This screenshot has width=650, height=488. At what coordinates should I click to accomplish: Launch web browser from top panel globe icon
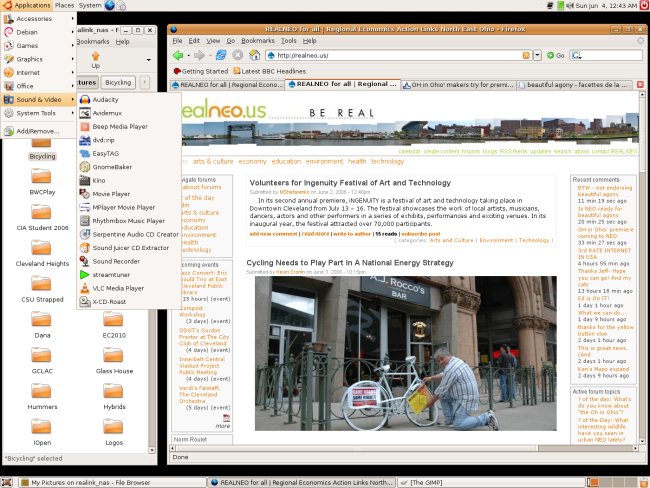pos(109,5)
